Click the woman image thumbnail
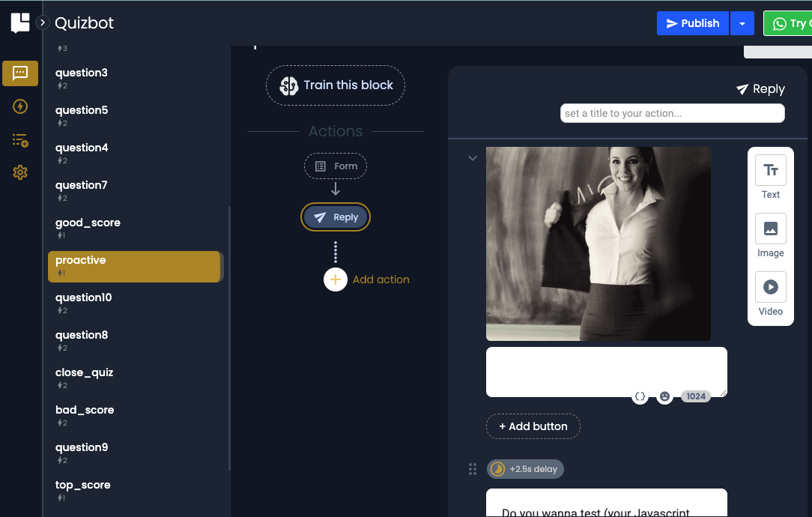The width and height of the screenshot is (812, 517). (x=598, y=244)
